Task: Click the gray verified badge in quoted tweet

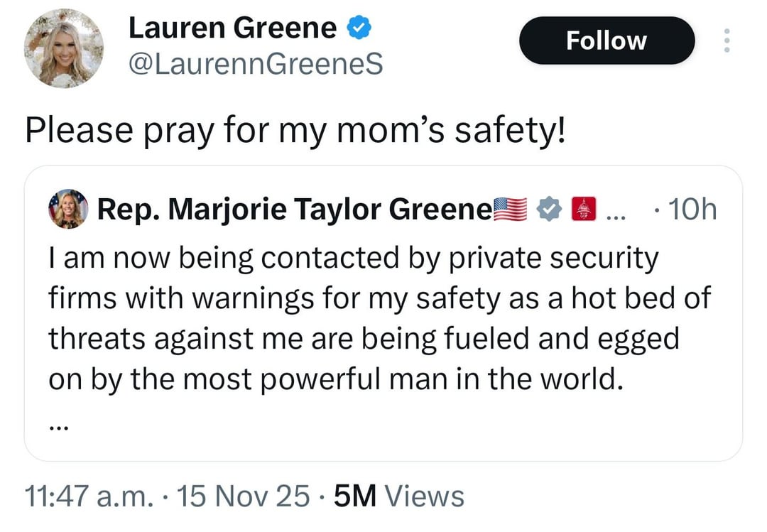Action: coord(548,210)
